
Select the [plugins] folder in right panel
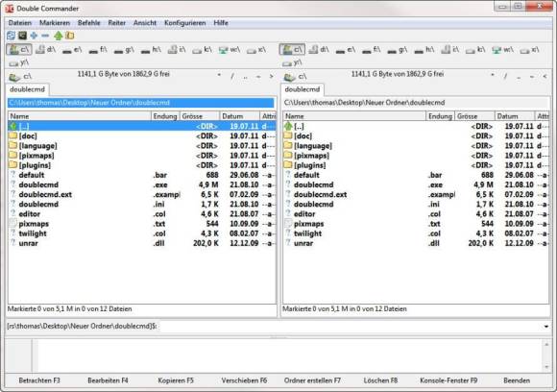(417, 165)
